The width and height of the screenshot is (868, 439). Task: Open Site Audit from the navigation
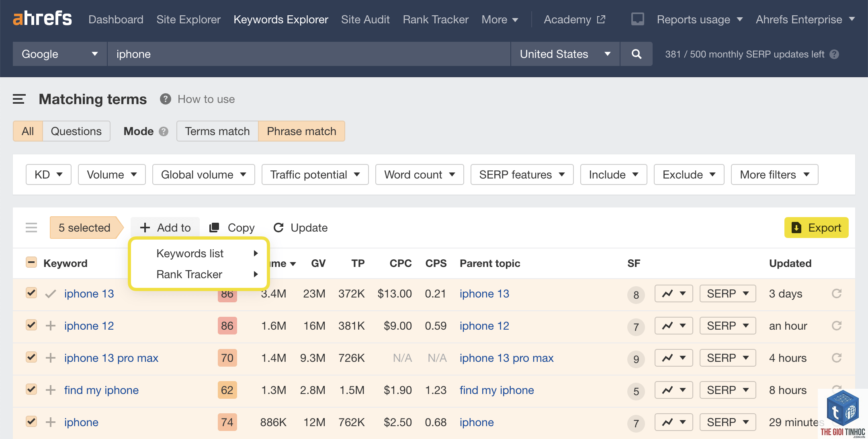click(x=365, y=19)
